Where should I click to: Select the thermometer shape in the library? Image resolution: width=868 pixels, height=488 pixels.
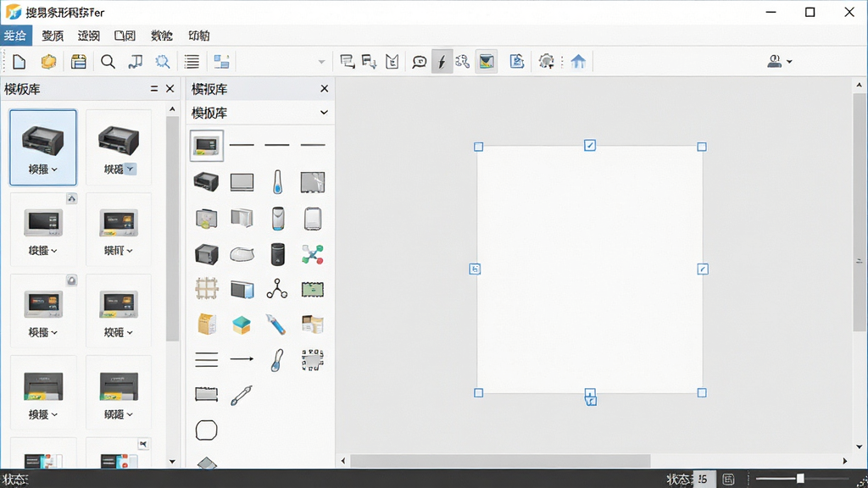(x=277, y=182)
